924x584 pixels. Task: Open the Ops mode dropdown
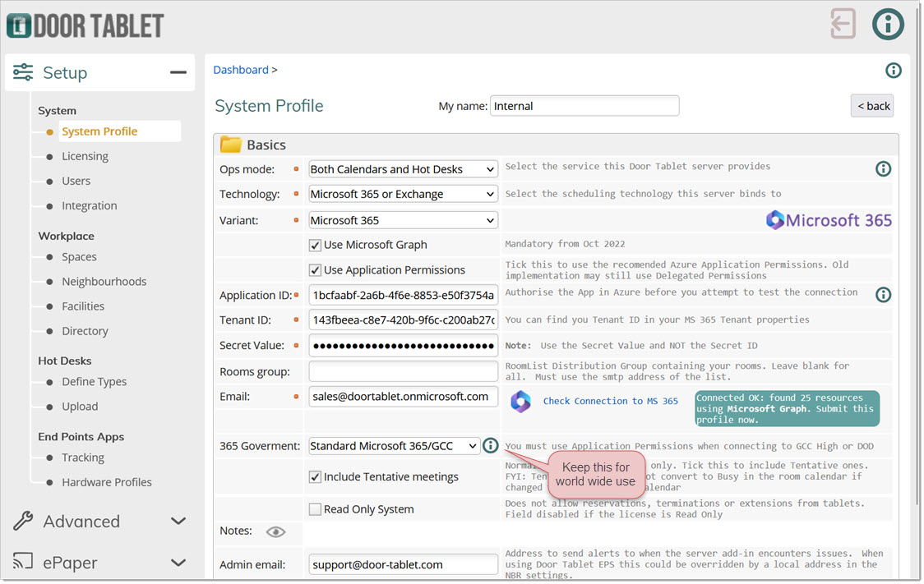click(x=403, y=169)
